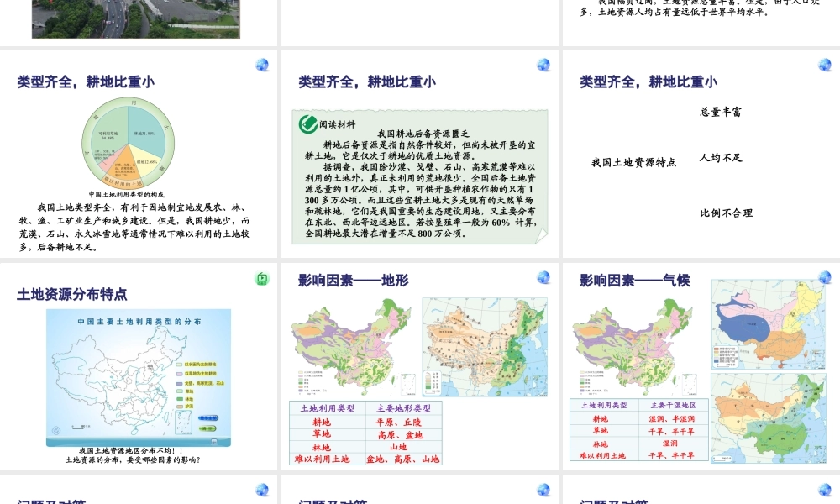Select 林地 legend entry on distribution map
This screenshot has width=840, height=504.
185,399
